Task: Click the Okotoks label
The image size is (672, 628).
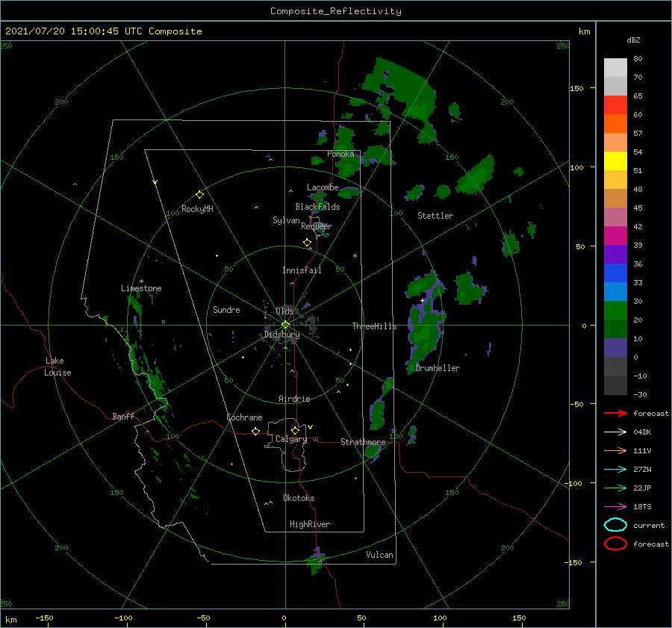Action: pyautogui.click(x=299, y=498)
